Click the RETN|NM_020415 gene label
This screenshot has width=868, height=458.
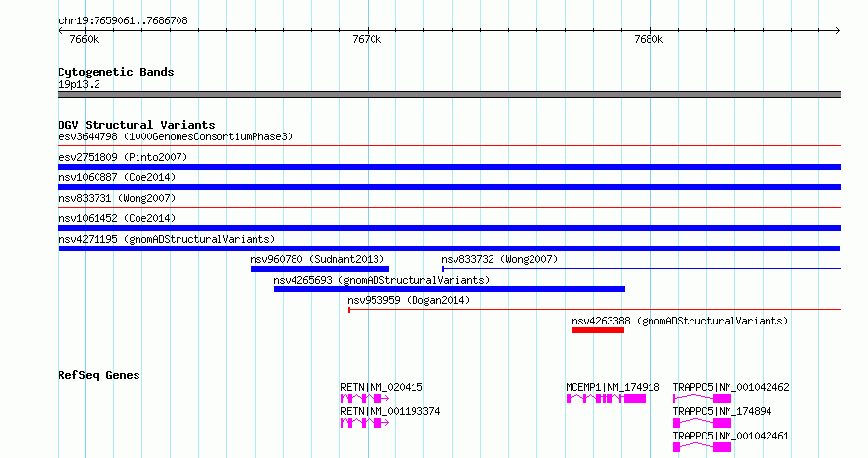(x=381, y=387)
